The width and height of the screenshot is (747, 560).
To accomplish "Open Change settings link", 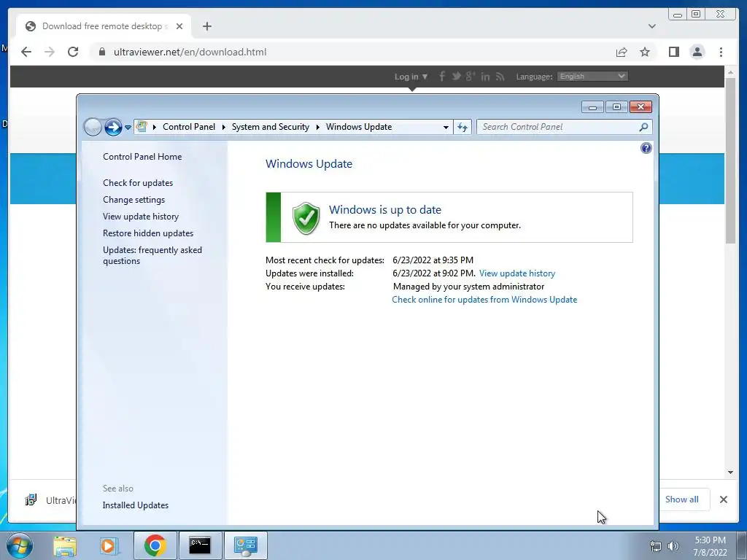I will (134, 200).
